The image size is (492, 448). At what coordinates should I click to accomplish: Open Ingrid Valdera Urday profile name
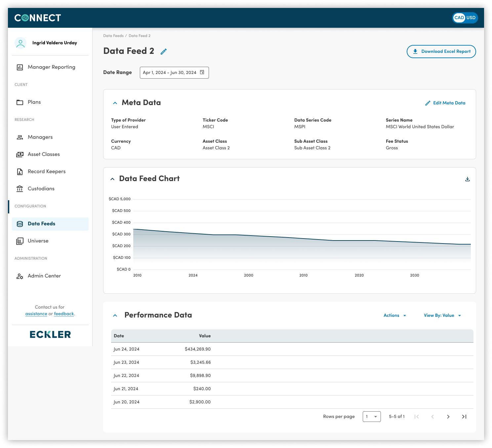pyautogui.click(x=55, y=43)
